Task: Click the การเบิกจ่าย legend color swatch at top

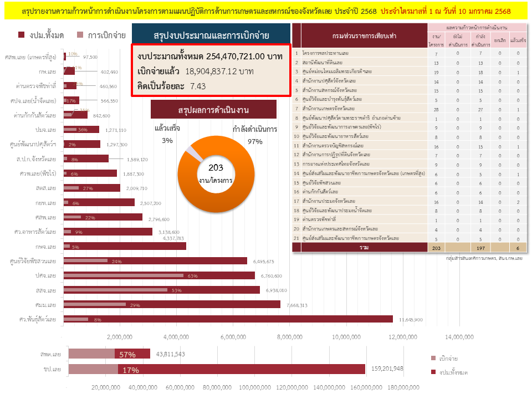Action: coord(80,34)
